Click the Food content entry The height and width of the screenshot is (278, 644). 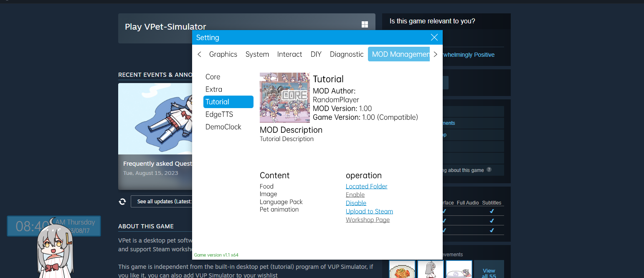(266, 187)
